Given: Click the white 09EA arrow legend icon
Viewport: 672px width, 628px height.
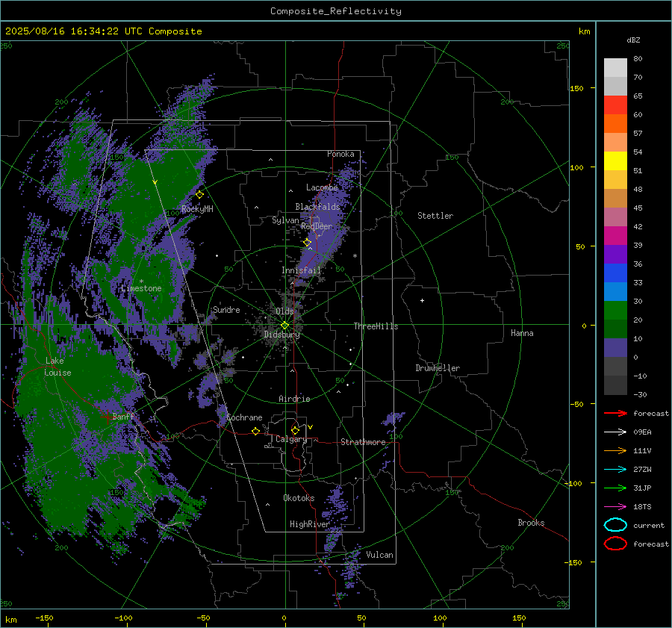Looking at the screenshot, I should (x=615, y=432).
